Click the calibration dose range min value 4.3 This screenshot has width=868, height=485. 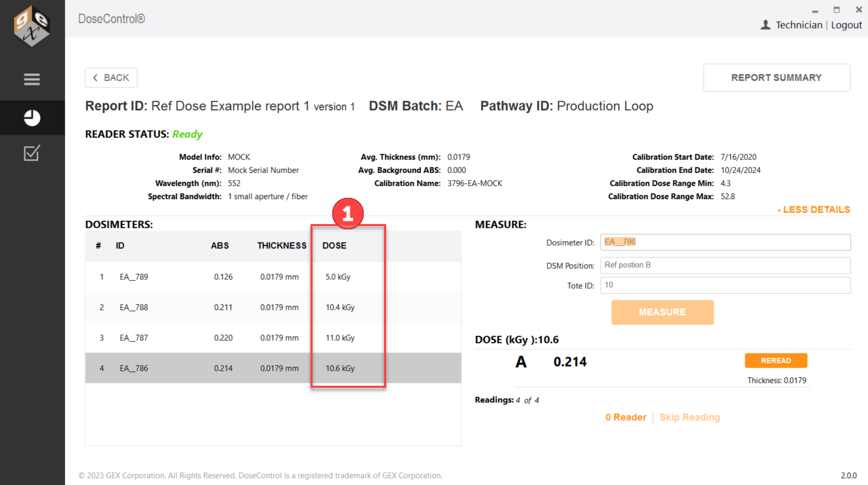point(726,183)
